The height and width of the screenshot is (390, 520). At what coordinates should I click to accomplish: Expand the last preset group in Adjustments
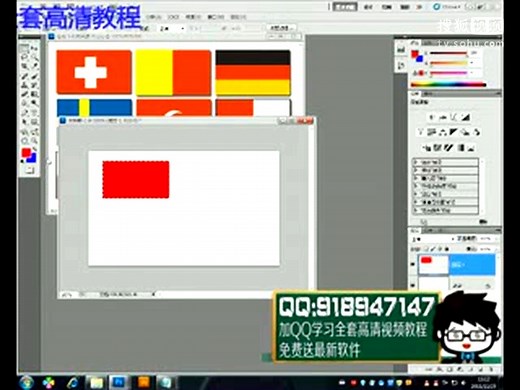click(x=416, y=210)
